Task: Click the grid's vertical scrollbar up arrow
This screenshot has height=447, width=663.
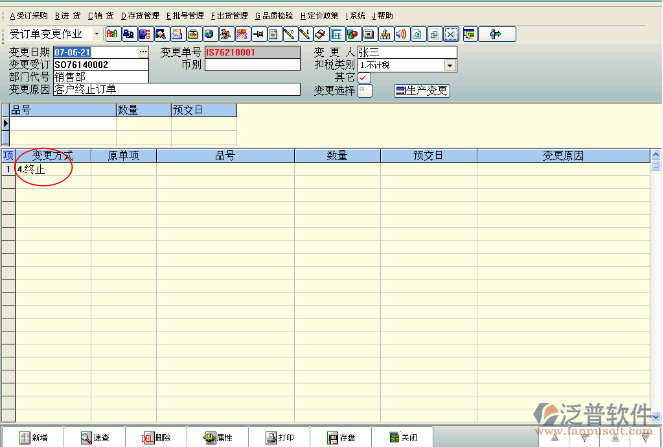Action: [x=656, y=156]
